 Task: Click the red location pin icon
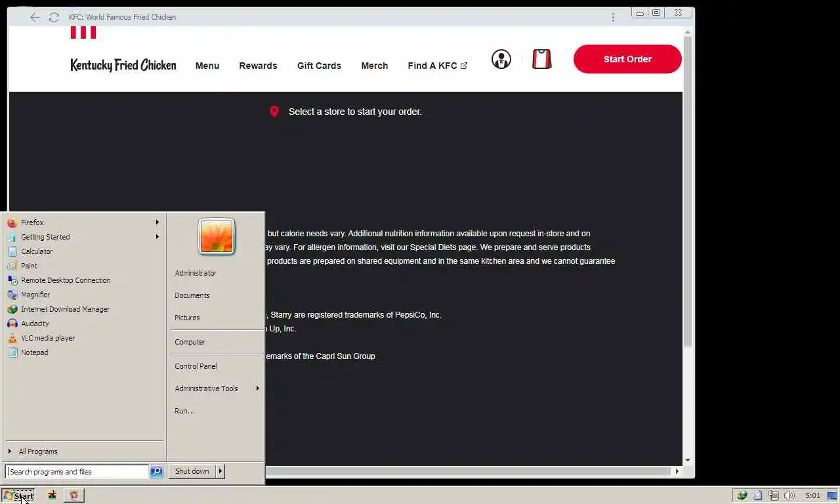(274, 112)
